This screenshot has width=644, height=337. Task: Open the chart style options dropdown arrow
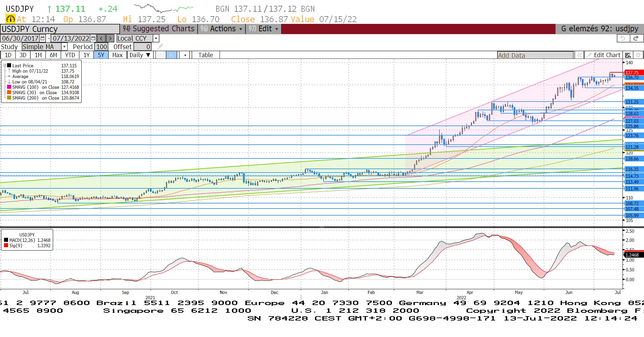pyautogui.click(x=185, y=55)
